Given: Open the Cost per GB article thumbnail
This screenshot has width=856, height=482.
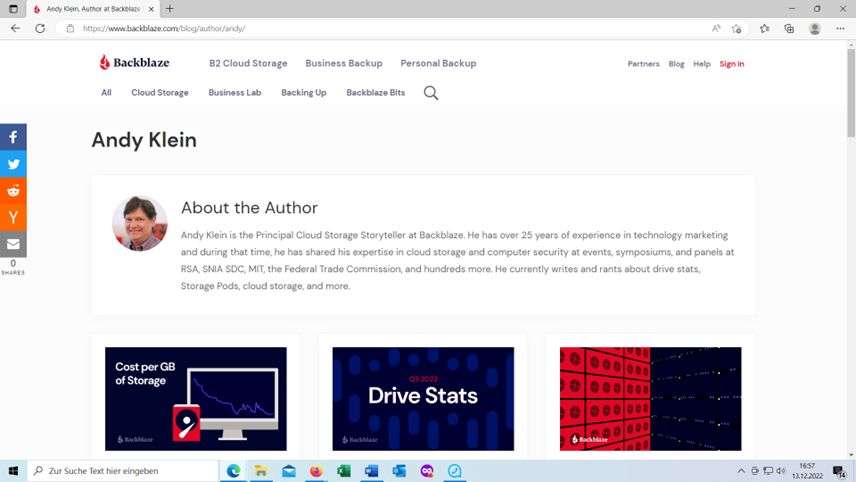Looking at the screenshot, I should point(196,398).
